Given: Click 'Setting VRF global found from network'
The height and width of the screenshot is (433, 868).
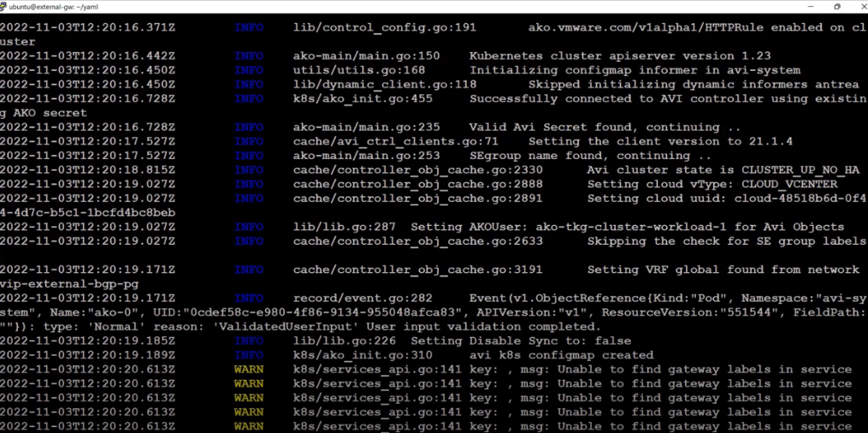Looking at the screenshot, I should coord(723,270).
